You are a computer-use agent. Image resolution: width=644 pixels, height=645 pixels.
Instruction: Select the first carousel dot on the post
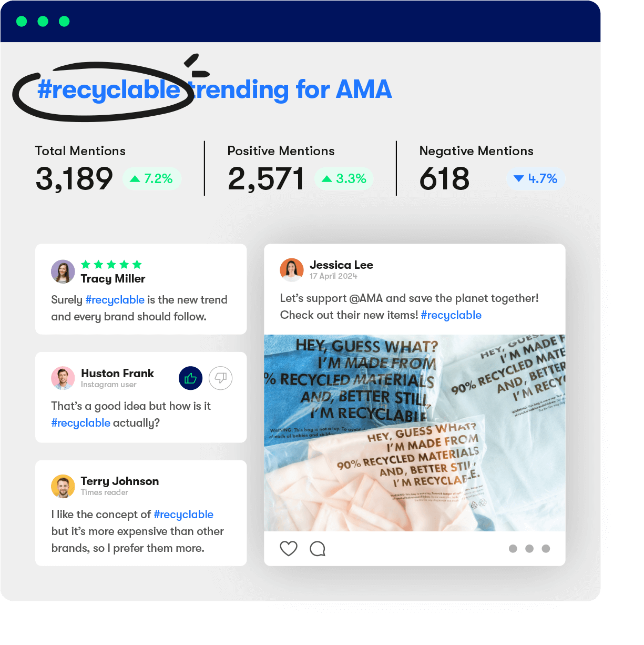click(513, 549)
